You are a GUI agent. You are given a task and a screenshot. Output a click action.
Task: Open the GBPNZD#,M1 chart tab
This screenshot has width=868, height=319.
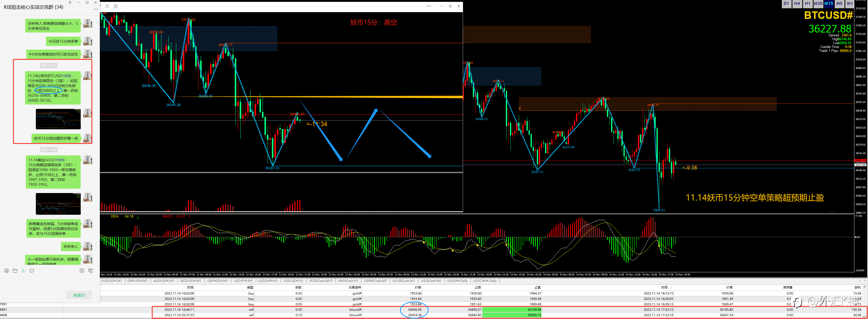(x=217, y=281)
